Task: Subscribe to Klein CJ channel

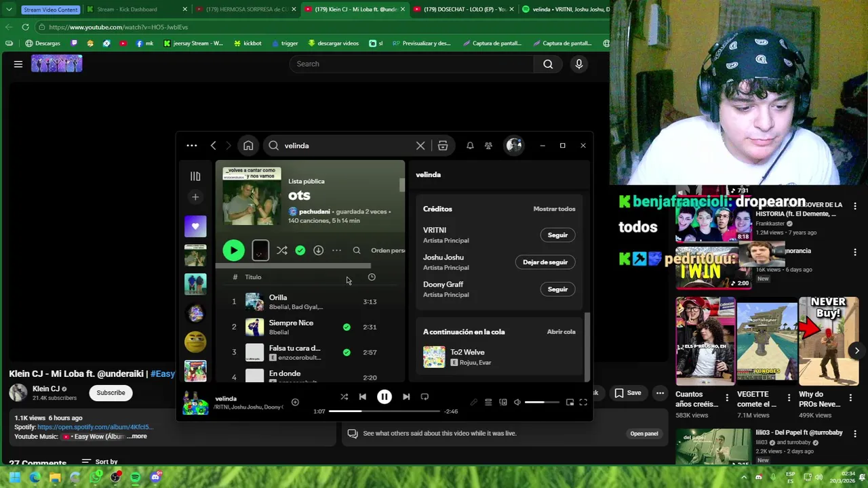Action: (x=111, y=392)
